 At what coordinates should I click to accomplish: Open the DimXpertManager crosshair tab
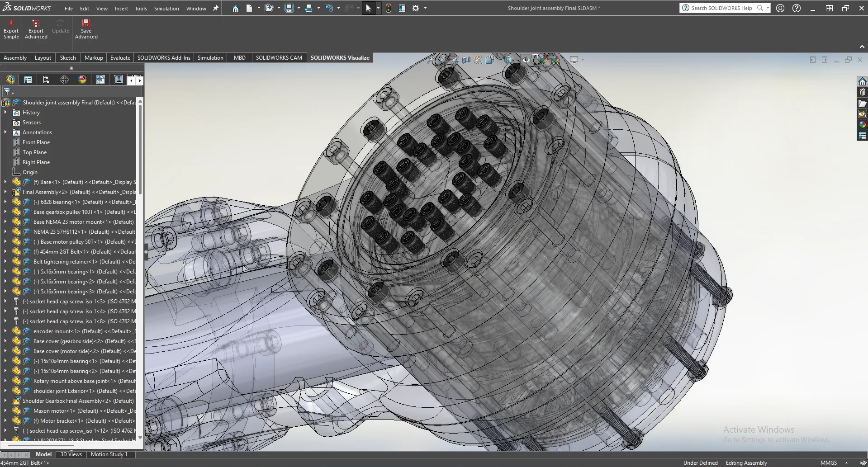pyautogui.click(x=64, y=80)
